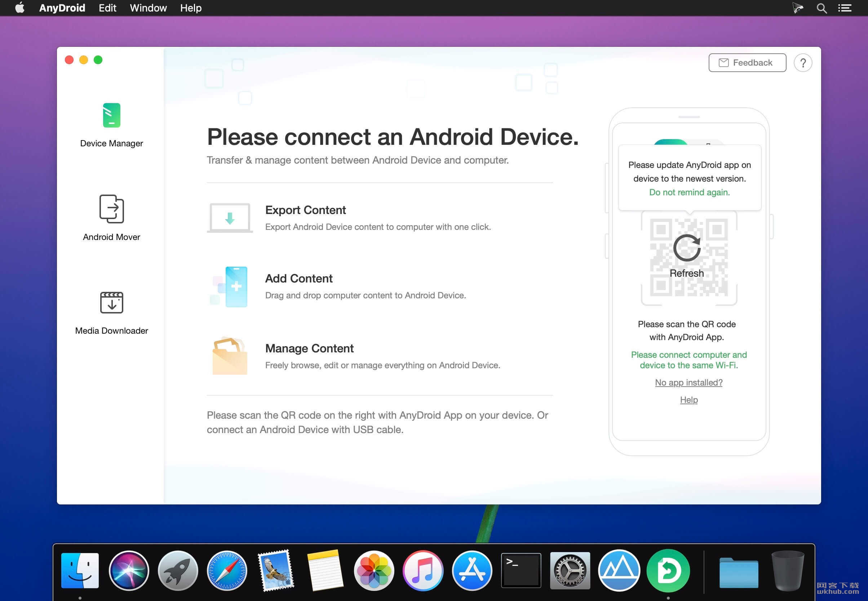Open the Help menu in menu bar

coord(191,8)
